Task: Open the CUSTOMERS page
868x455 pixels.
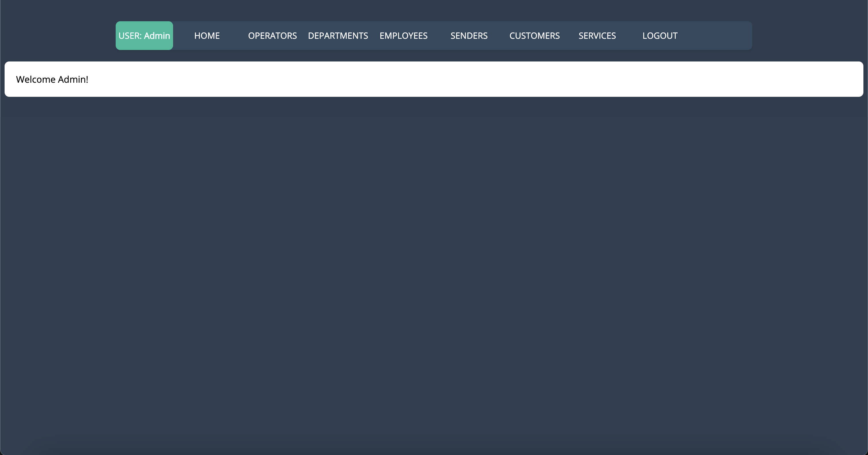Action: pos(534,36)
